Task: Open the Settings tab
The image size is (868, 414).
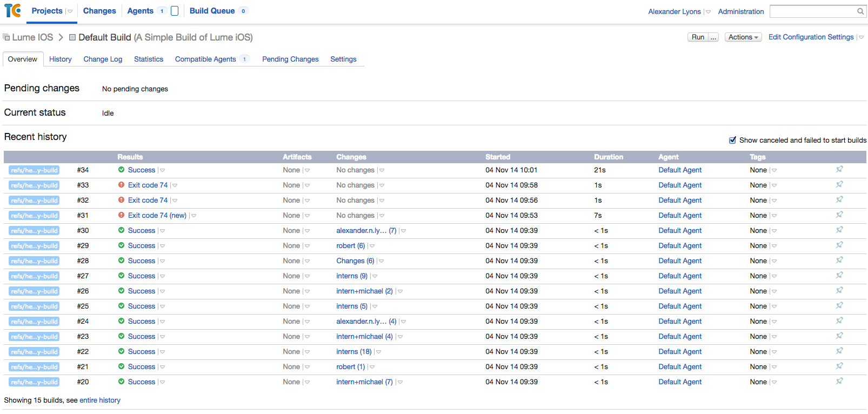Action: 343,59
